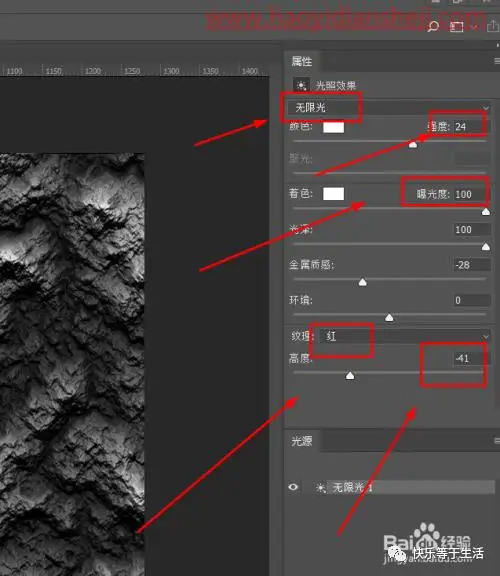500x576 pixels.
Task: Open the 光源 panel flyout menu
Action: click(x=497, y=440)
